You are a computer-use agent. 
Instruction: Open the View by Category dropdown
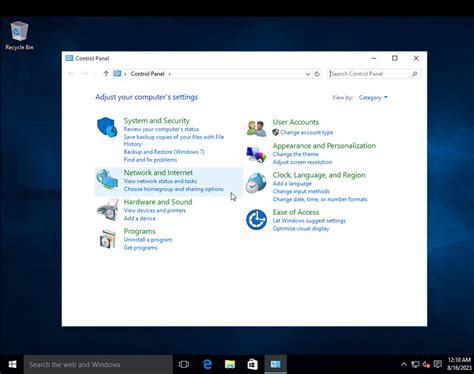click(373, 98)
